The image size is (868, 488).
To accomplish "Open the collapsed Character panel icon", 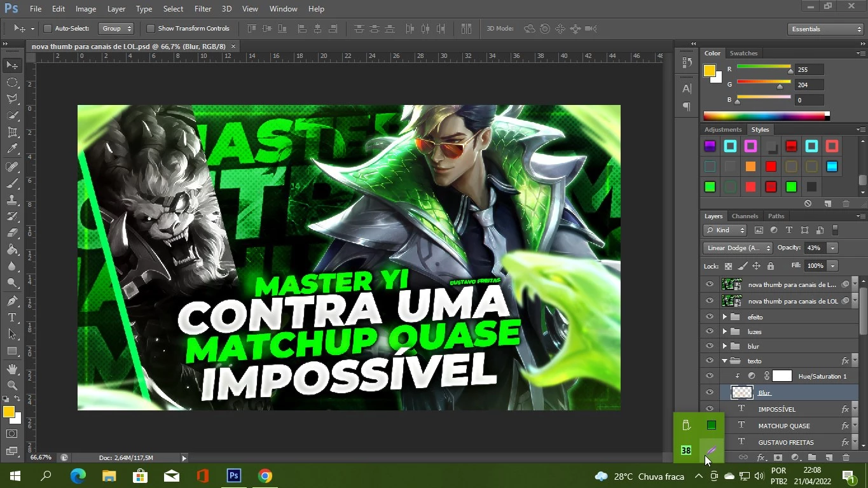I will 687,88.
